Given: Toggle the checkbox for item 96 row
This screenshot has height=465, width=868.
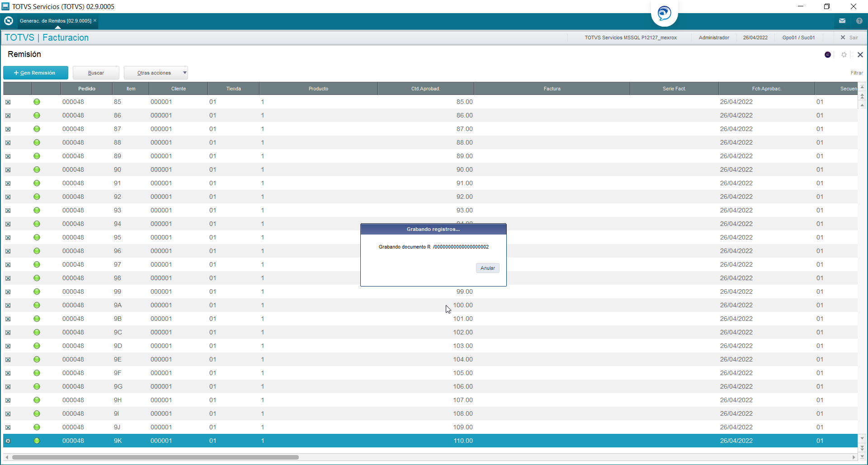Looking at the screenshot, I should tap(8, 251).
